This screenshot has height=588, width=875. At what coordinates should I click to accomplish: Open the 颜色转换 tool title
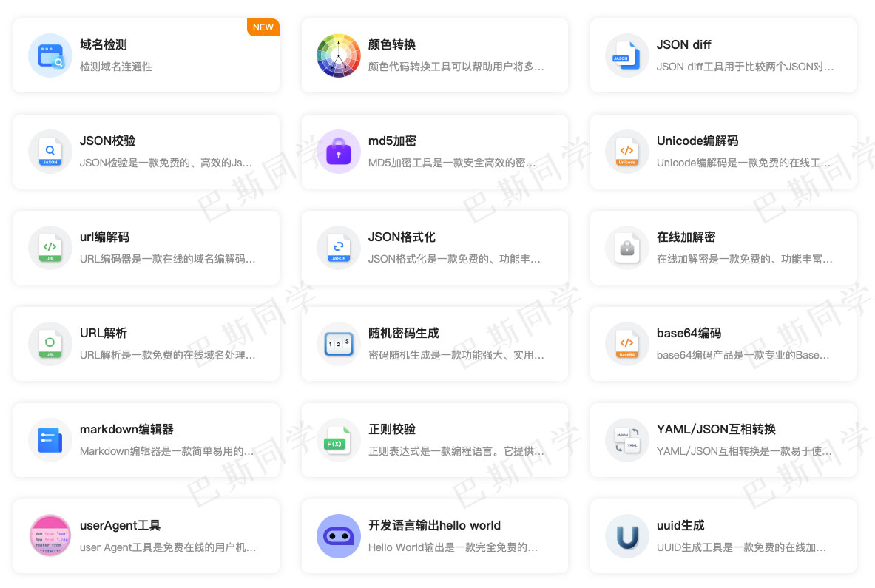[392, 44]
